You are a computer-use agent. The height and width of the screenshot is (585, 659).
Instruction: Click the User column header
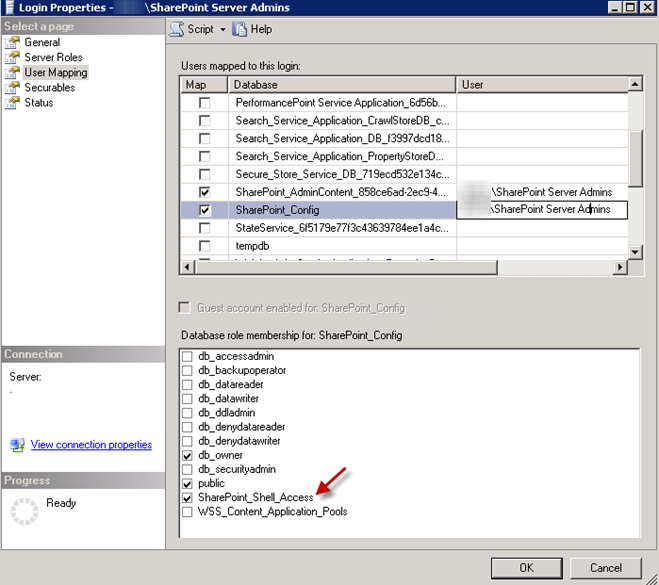(x=542, y=84)
